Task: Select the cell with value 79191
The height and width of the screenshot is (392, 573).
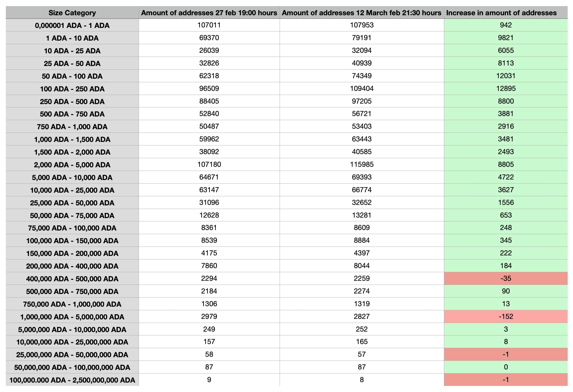Action: (x=362, y=38)
